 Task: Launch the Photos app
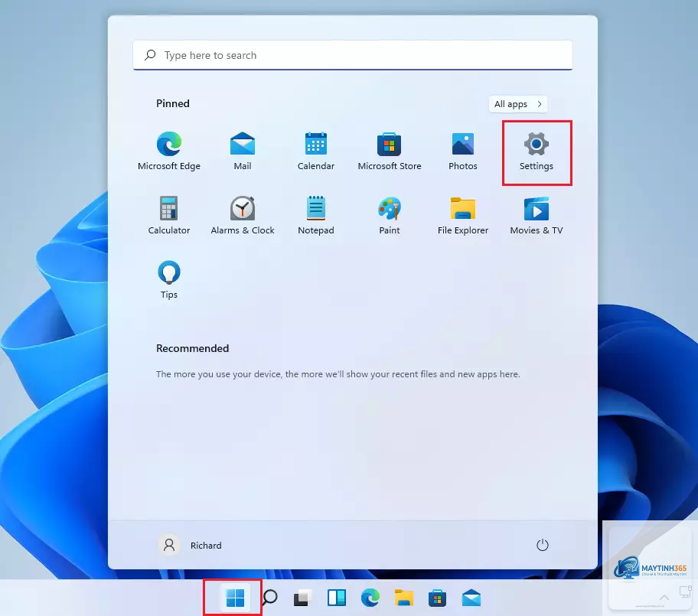point(463,152)
